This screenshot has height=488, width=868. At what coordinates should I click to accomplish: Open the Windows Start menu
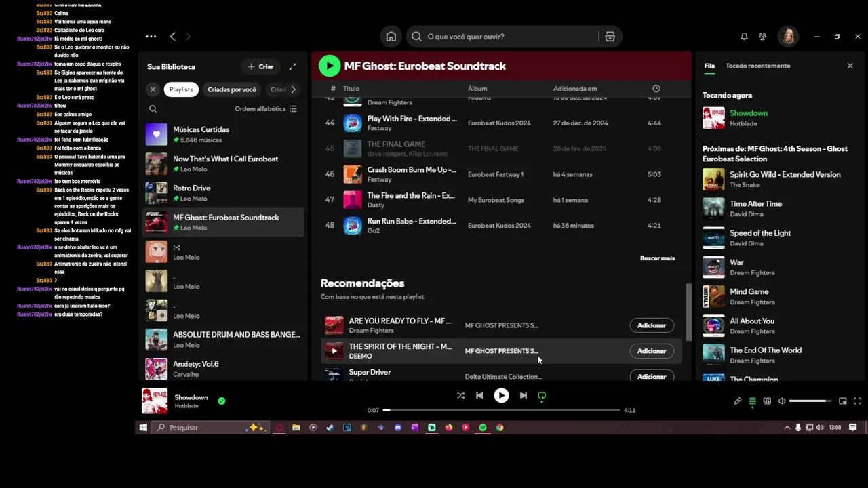tap(143, 428)
